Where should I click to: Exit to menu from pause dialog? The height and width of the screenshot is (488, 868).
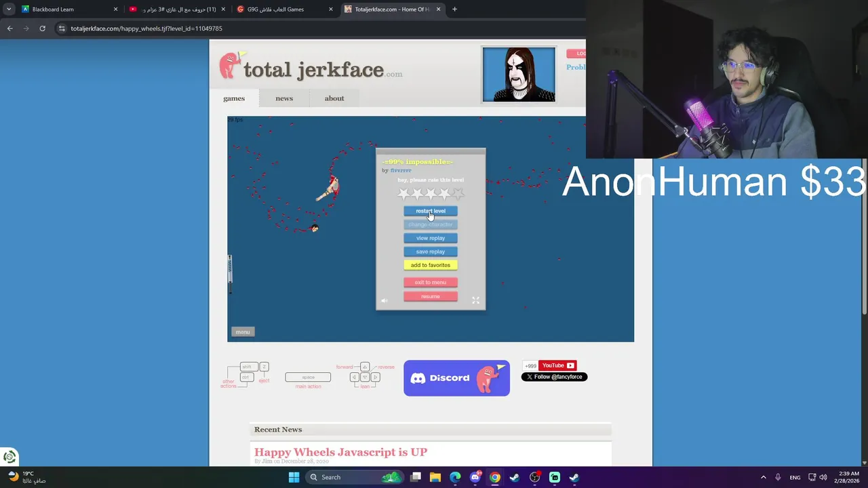431,282
